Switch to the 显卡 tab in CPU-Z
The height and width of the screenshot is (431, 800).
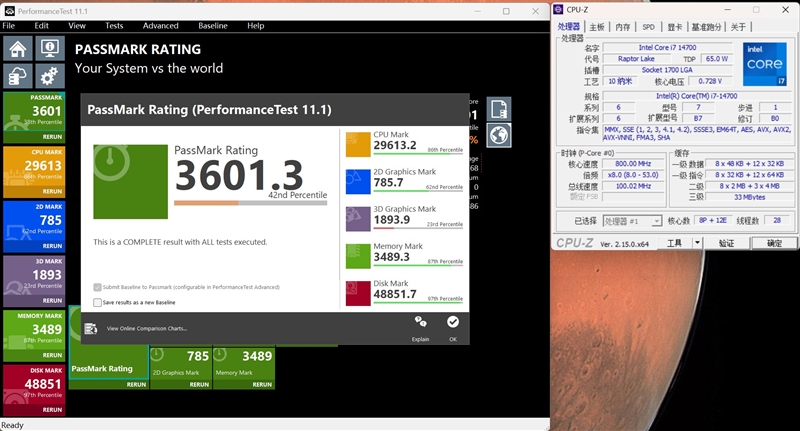[x=674, y=27]
